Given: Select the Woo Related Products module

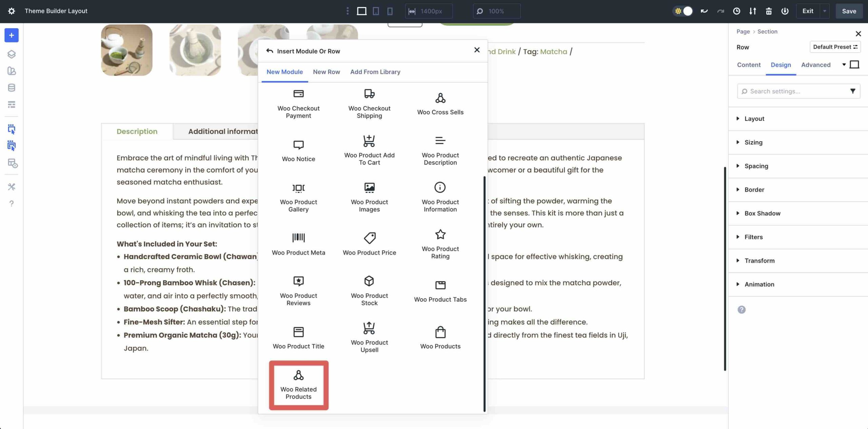Looking at the screenshot, I should click(x=298, y=385).
